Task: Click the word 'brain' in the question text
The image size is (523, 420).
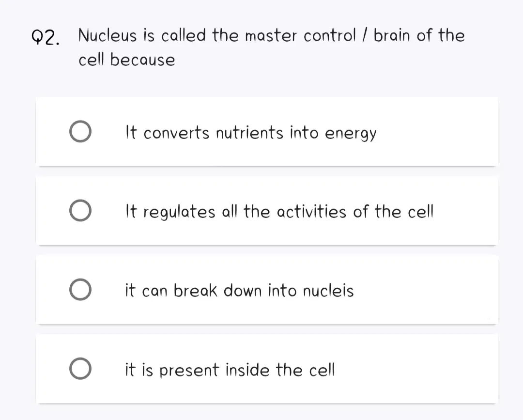Action: [x=391, y=35]
